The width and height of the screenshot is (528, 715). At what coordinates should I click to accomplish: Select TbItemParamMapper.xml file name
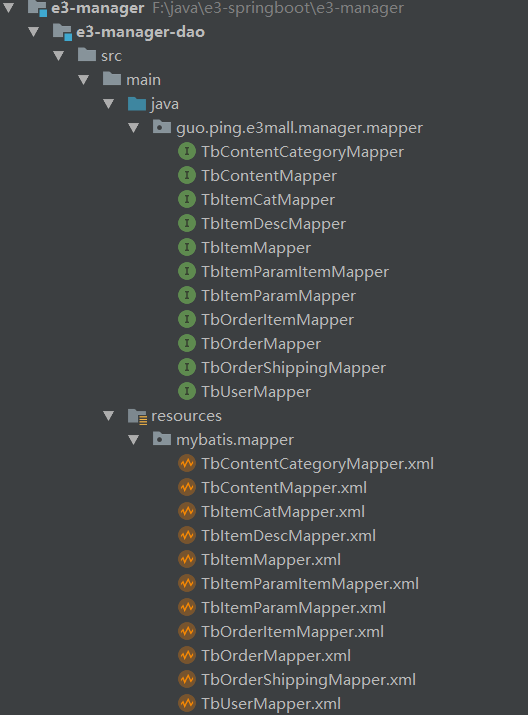tap(293, 608)
